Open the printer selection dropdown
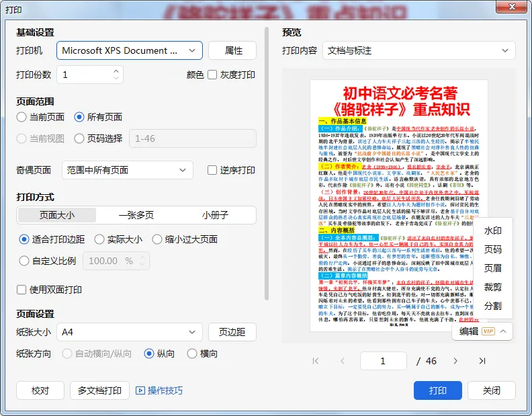This screenshot has width=532, height=416. click(130, 50)
